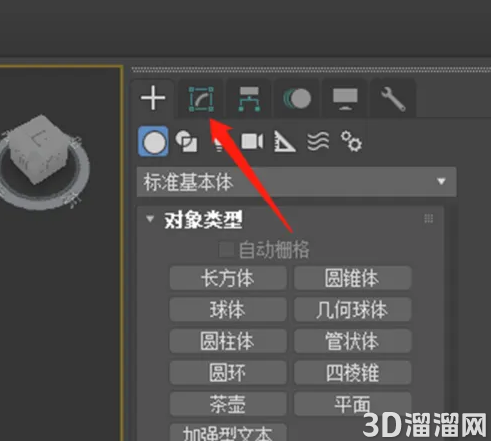Open the Create panel plus tab
491x441 pixels.
tap(153, 98)
